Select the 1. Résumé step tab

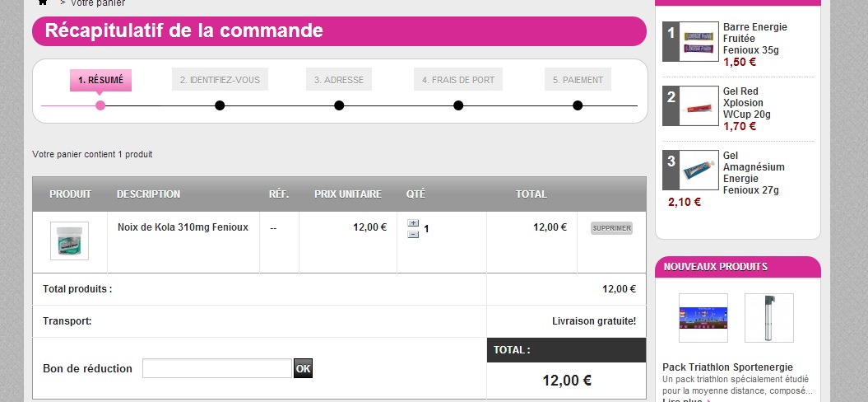pos(100,80)
